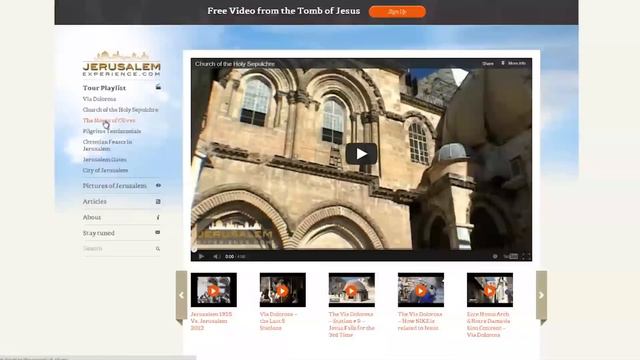This screenshot has width=640, height=360.
Task: Click the clapperboard icon beside Tour Playlist
Action: point(158,87)
